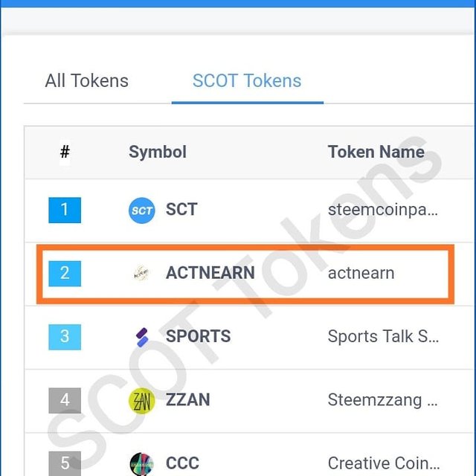Sort by the Symbol column header
The width and height of the screenshot is (476, 476).
tap(158, 152)
